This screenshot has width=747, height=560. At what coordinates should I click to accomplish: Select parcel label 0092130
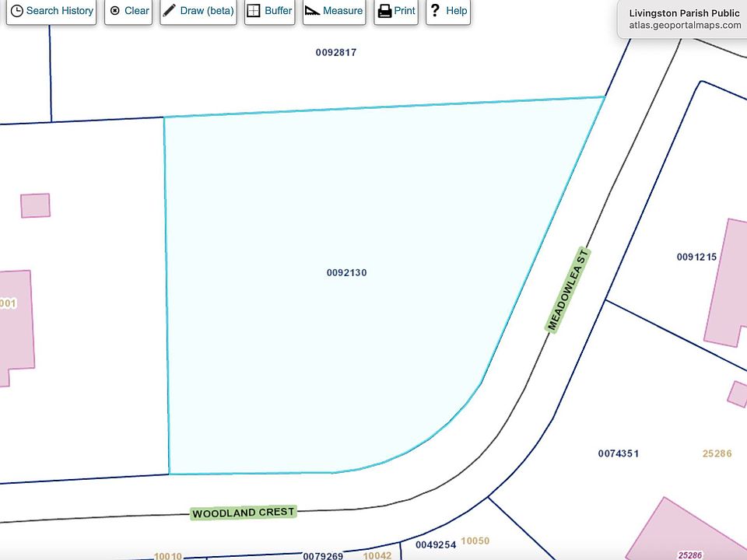[347, 273]
